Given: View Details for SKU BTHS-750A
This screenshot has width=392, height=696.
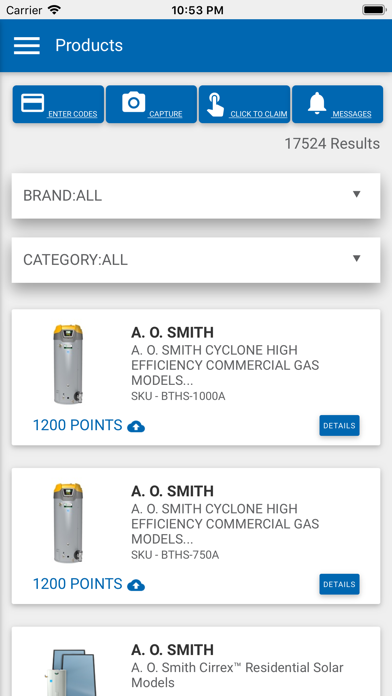Looking at the screenshot, I should (339, 584).
